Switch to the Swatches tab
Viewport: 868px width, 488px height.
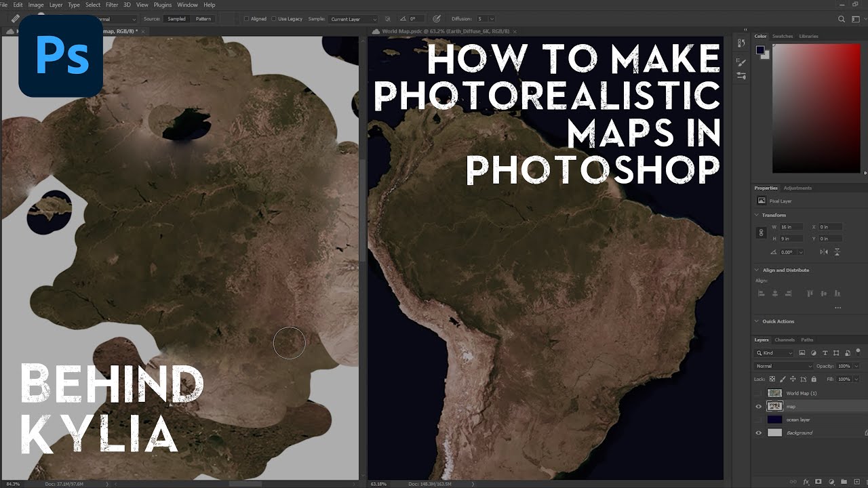(x=783, y=36)
